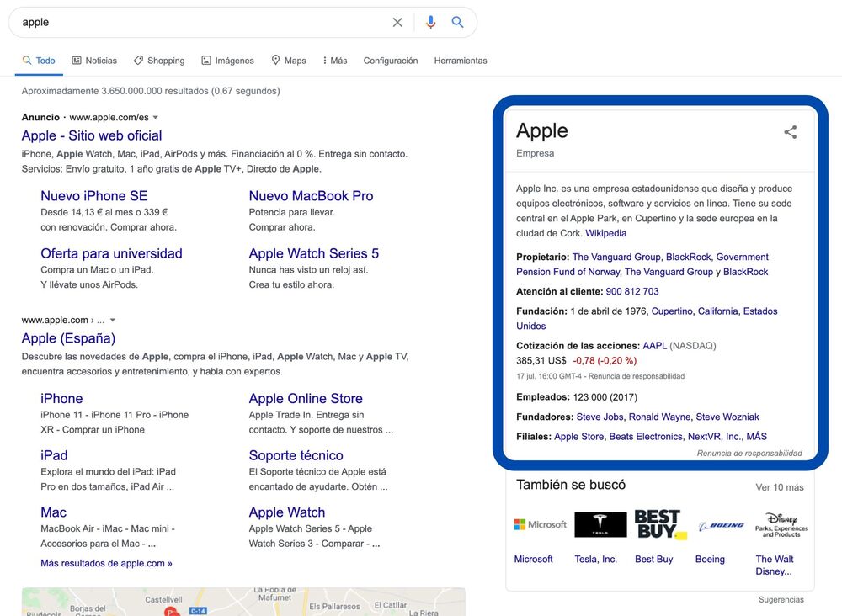Share the Apple knowledge panel
This screenshot has height=616, width=842.
(x=790, y=131)
